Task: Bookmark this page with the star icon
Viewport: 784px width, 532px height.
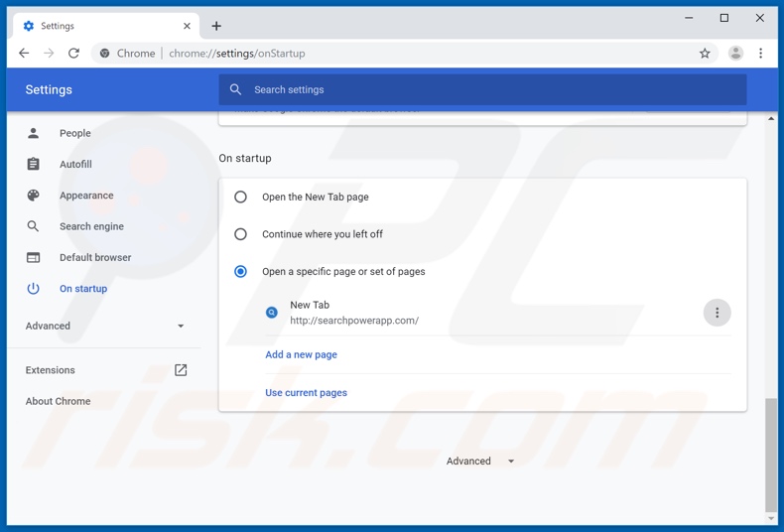Action: point(705,54)
